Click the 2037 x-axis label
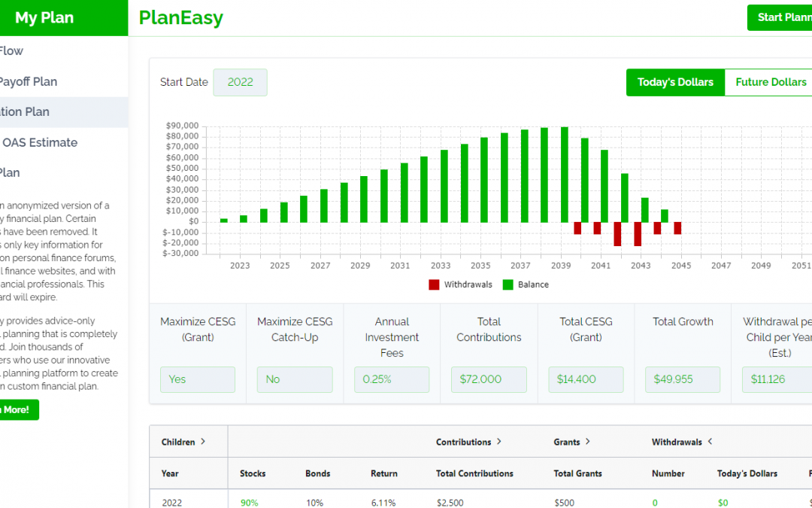Viewport: 812px width, 508px height. tap(520, 266)
